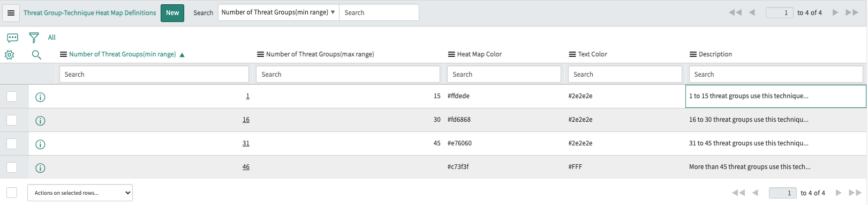Select checkbox for row with min range 46
This screenshot has height=205, width=868.
point(12,167)
